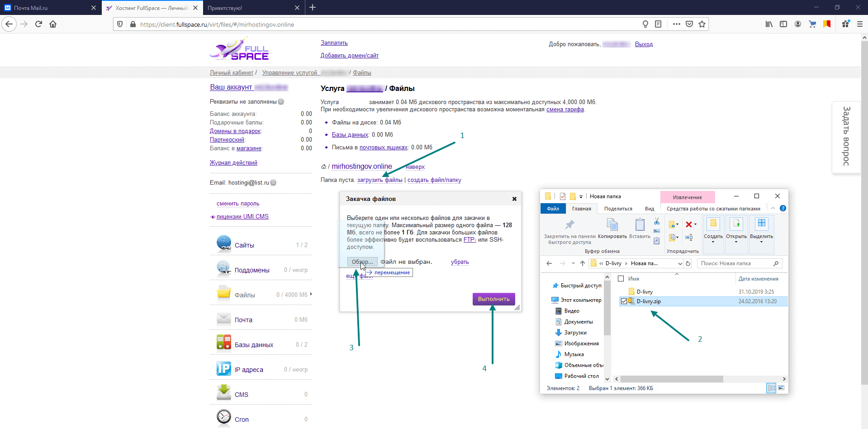Switch Explorer to large thumbnails view toggle
Viewport: 868px width, 429px height.
coord(781,388)
